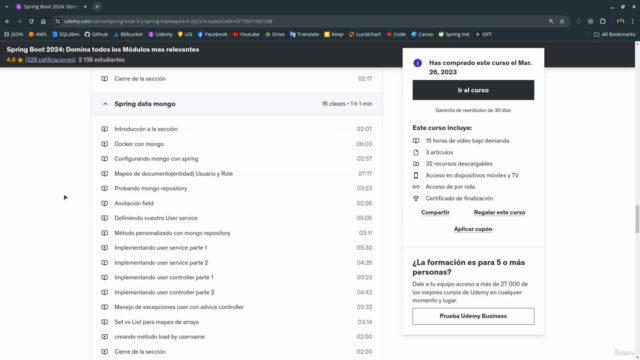Select Implementando user service parte 1
The image size is (640, 360).
pos(160,248)
